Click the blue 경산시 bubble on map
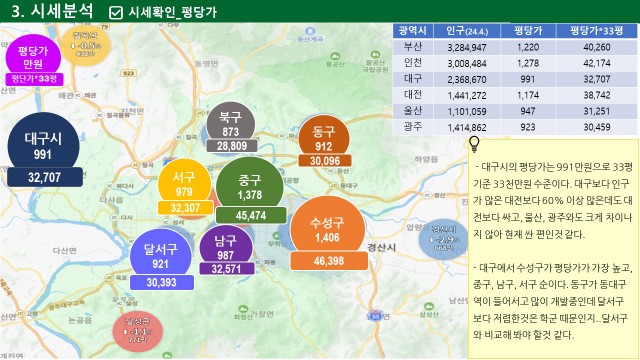The image size is (640, 360). [443, 239]
